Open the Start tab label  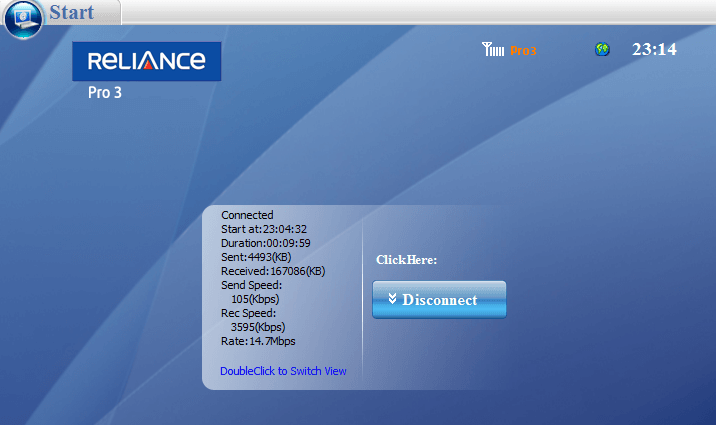pyautogui.click(x=72, y=12)
